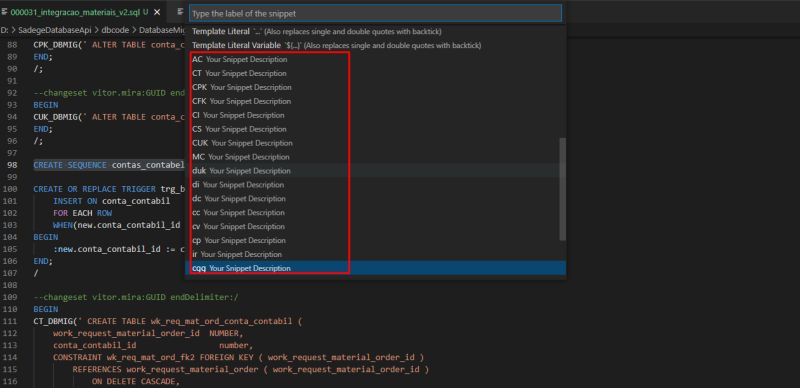Choose the dc snippet item
The width and height of the screenshot is (800, 388).
(376, 199)
